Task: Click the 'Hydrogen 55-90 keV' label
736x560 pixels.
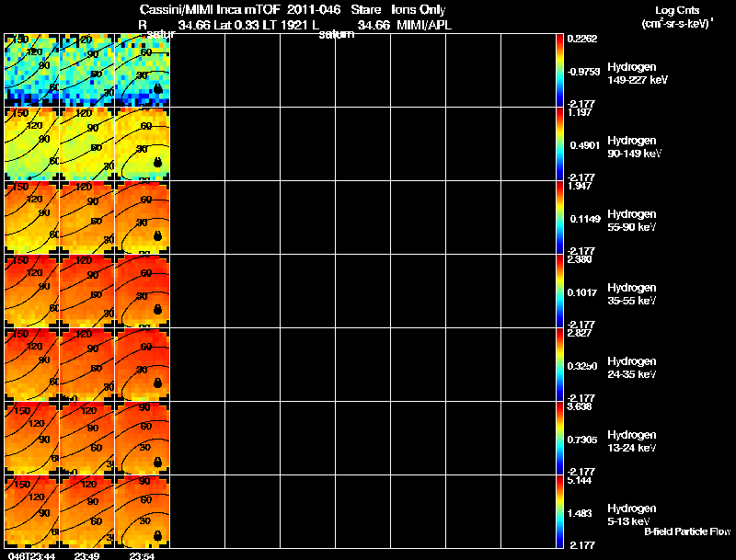Action: click(x=632, y=221)
